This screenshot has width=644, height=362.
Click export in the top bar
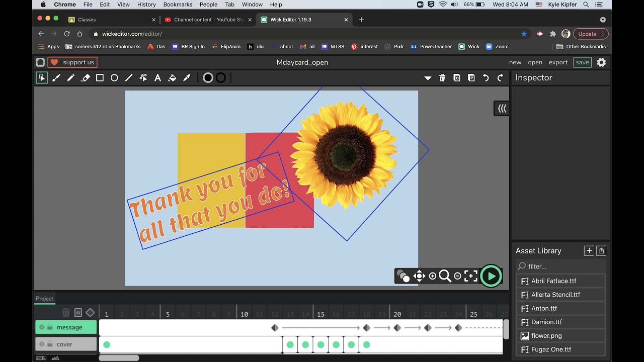(558, 62)
